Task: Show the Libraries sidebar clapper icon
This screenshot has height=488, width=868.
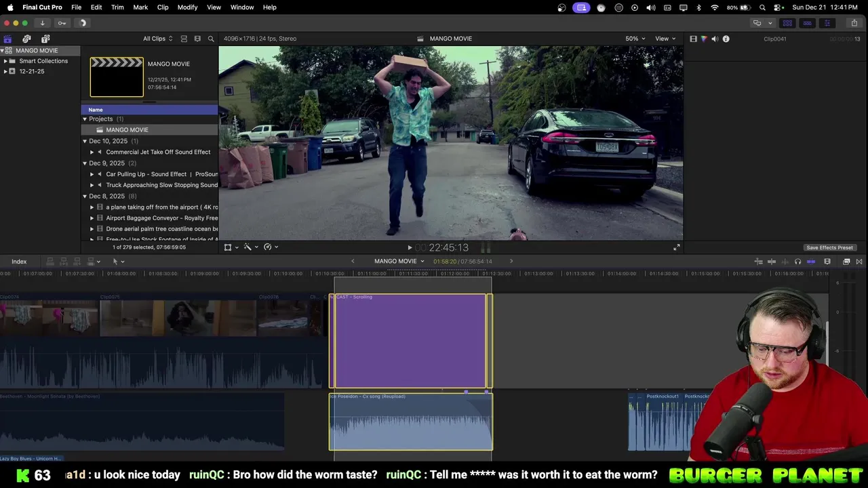Action: tap(7, 39)
